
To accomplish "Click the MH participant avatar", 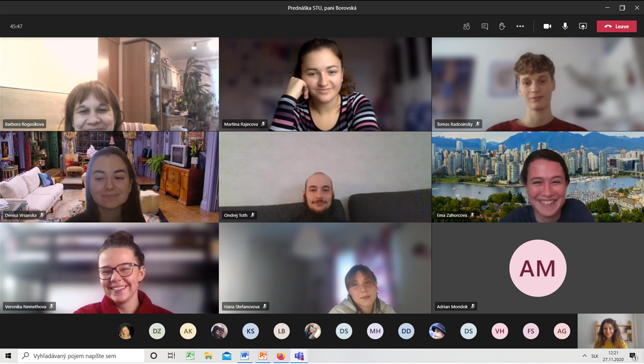I will pyautogui.click(x=375, y=331).
